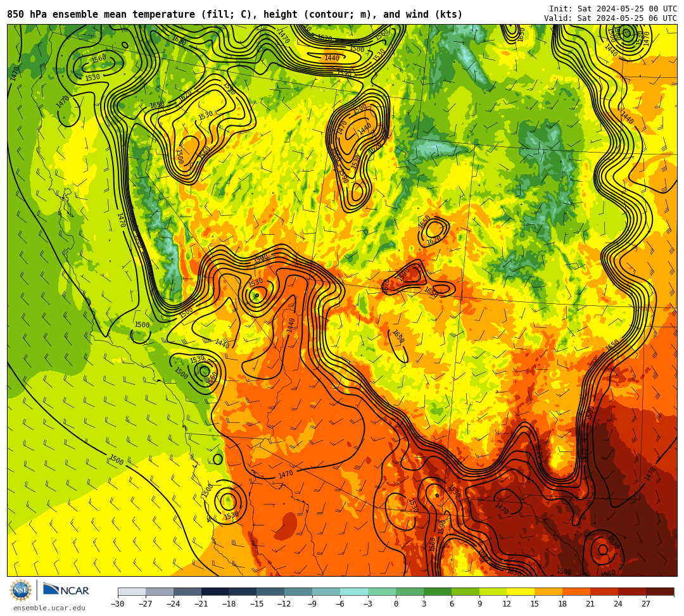Click the 15 colorbar tick label
This screenshot has height=616, width=684.
pos(535,604)
